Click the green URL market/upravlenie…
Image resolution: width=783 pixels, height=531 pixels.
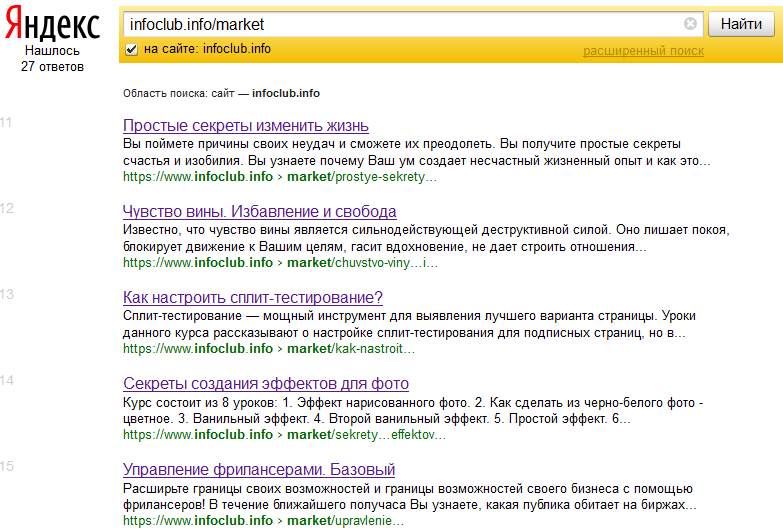coord(263,521)
